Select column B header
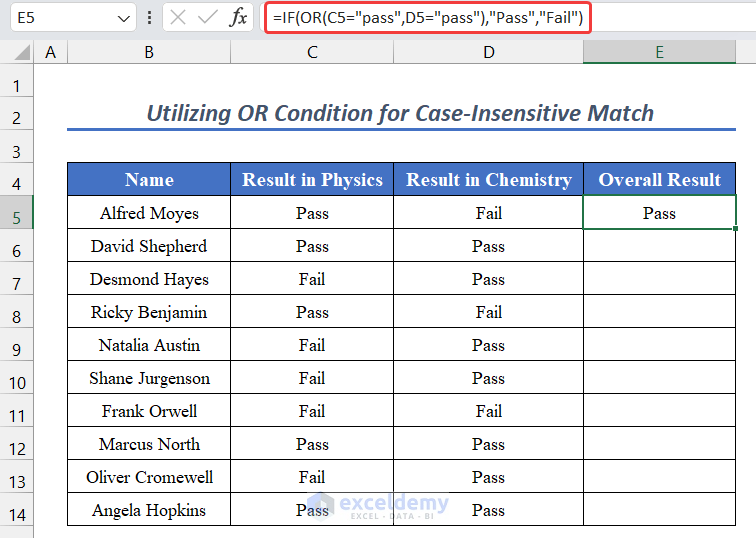The width and height of the screenshot is (756, 538). (149, 52)
